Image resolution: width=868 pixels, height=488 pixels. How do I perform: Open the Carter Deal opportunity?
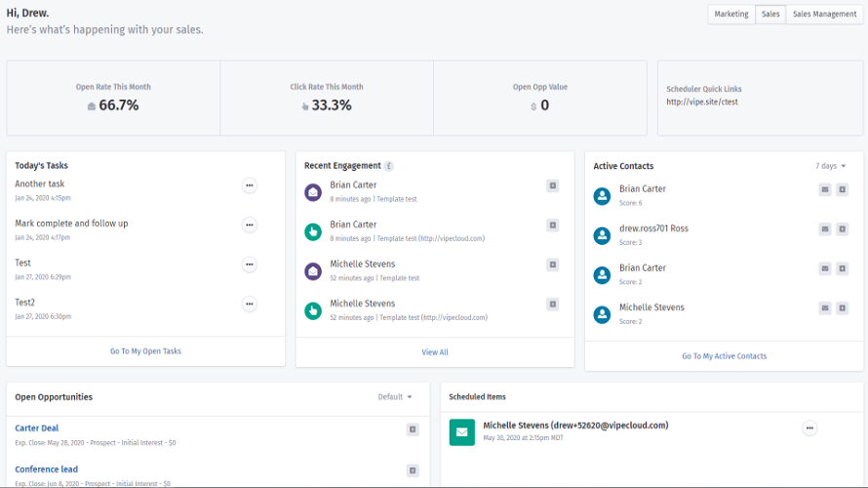(37, 428)
